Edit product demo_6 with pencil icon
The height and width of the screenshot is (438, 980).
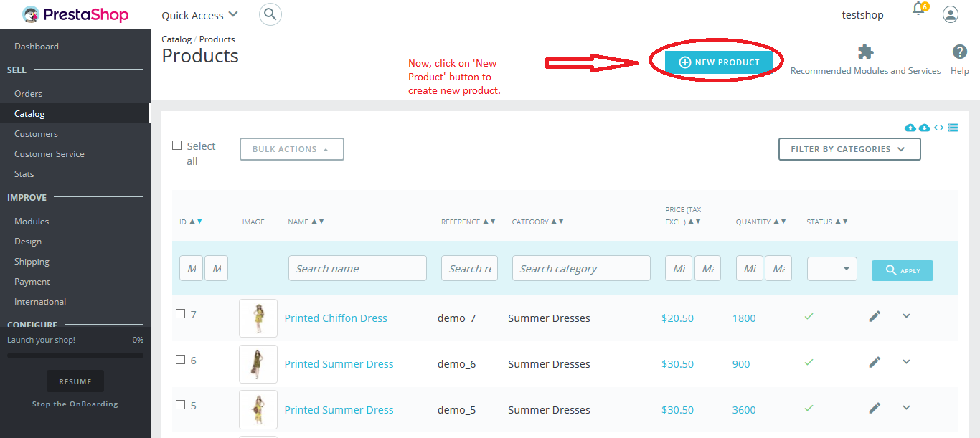[875, 362]
